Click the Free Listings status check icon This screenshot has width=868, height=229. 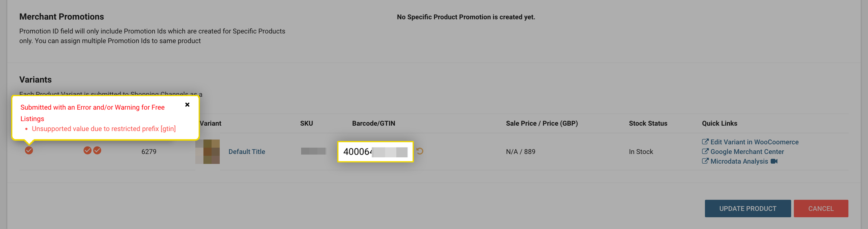coord(29,150)
